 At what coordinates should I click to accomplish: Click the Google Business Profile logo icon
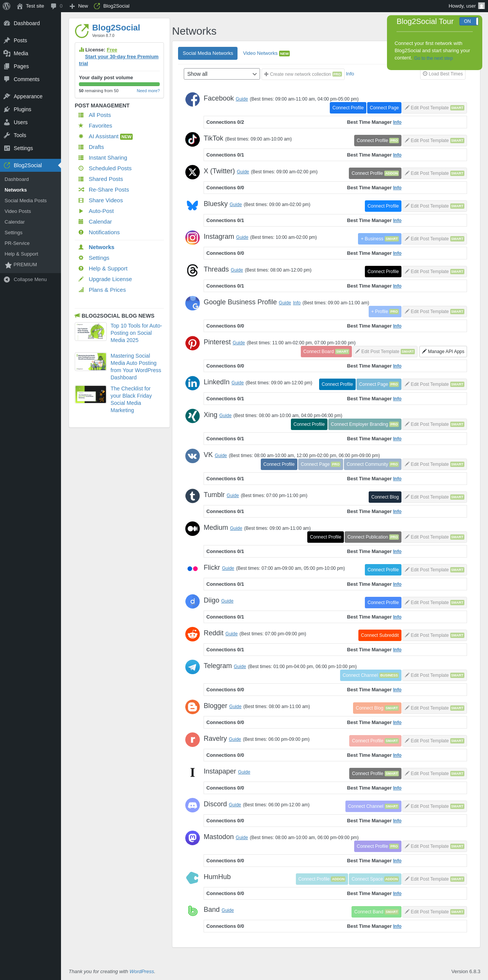[193, 303]
